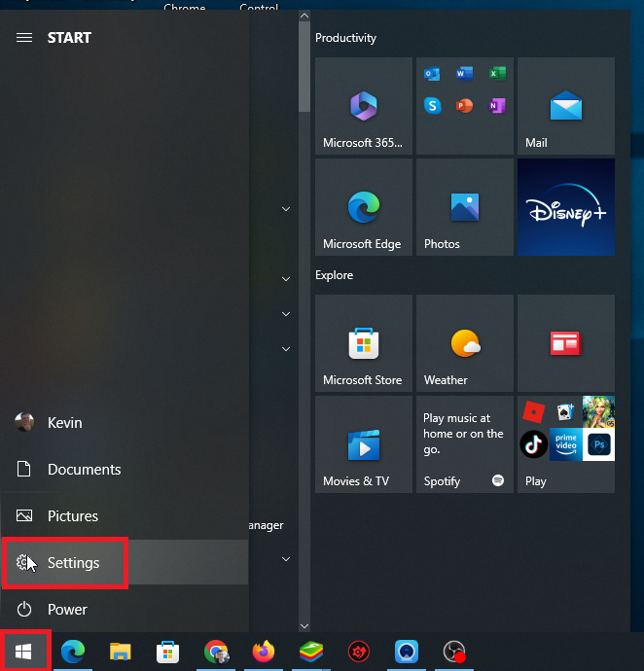Image resolution: width=644 pixels, height=671 pixels.
Task: Open the red gear app on the taskbar
Action: coord(359,652)
